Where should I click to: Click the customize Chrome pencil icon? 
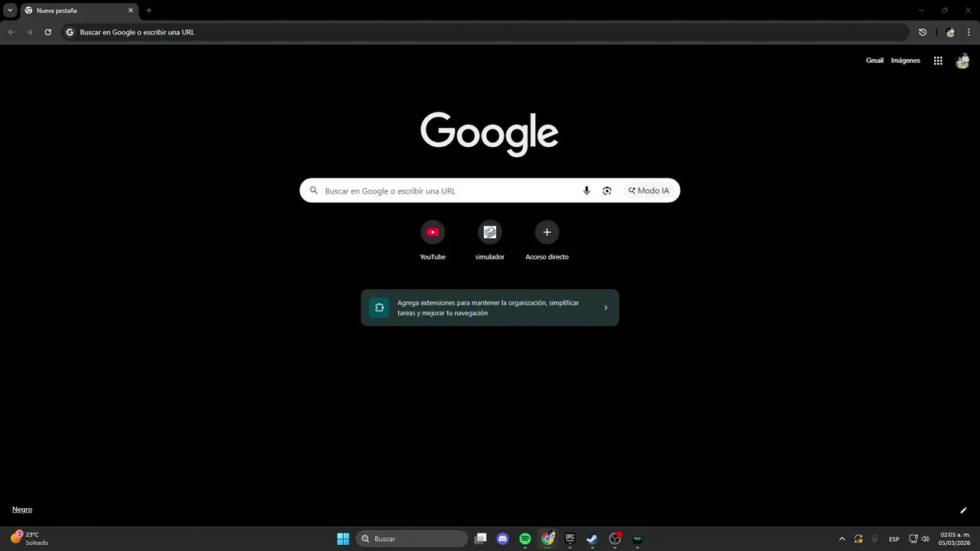[963, 510]
